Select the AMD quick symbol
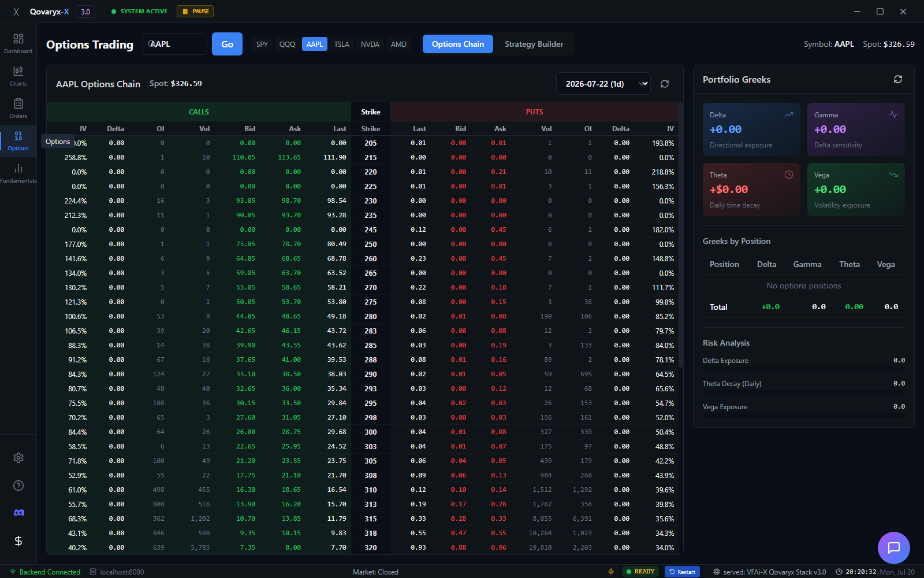Screen dimensions: 924x578 398,44
